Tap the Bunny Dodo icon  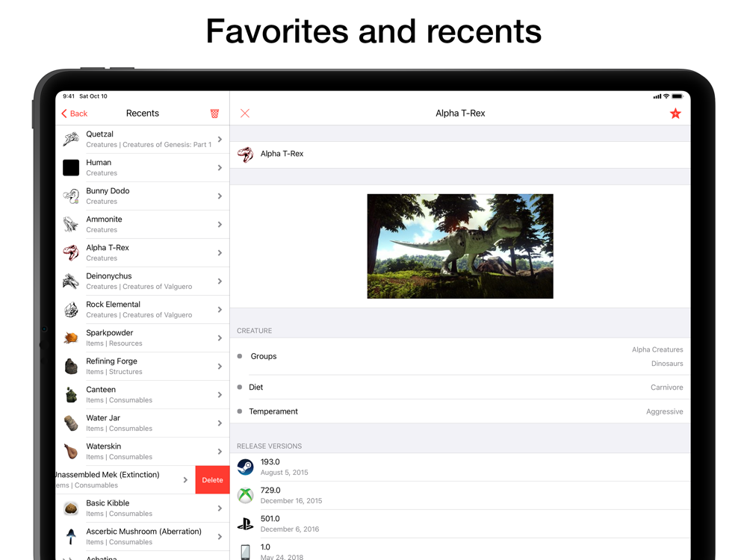click(71, 196)
